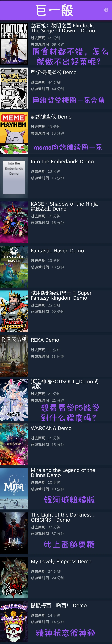Open The Light of the Darkness cover
The image size is (112, 644).
pyautogui.click(x=14, y=533)
